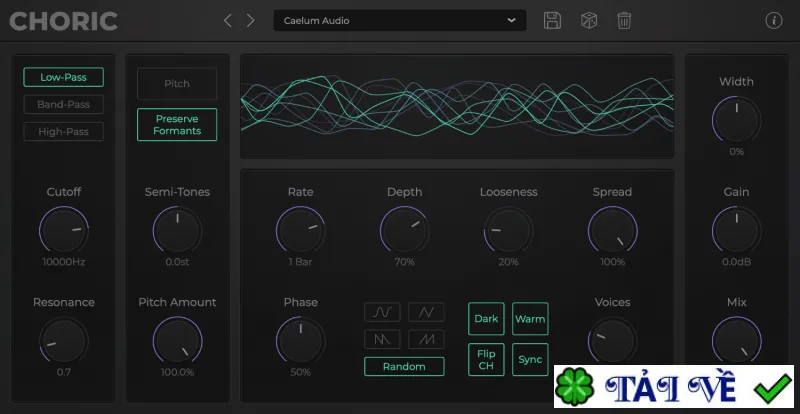The width and height of the screenshot is (800, 414).
Task: Click the Depth knob
Action: 405,230
